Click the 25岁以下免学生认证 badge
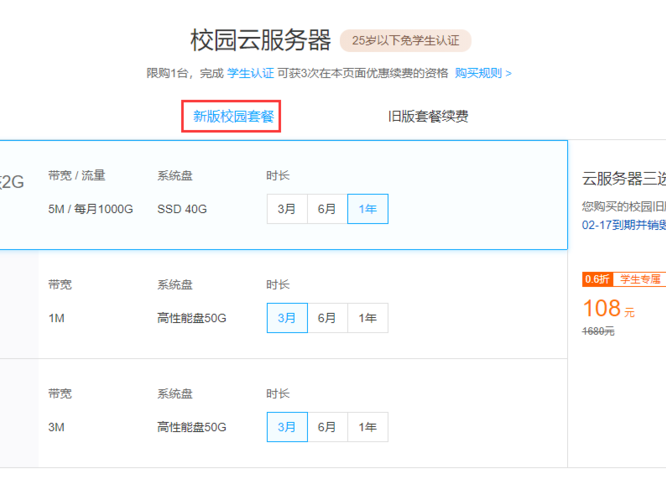 406,40
